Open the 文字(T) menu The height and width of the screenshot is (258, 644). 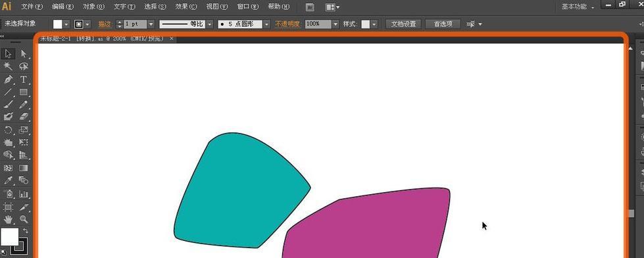pos(124,7)
